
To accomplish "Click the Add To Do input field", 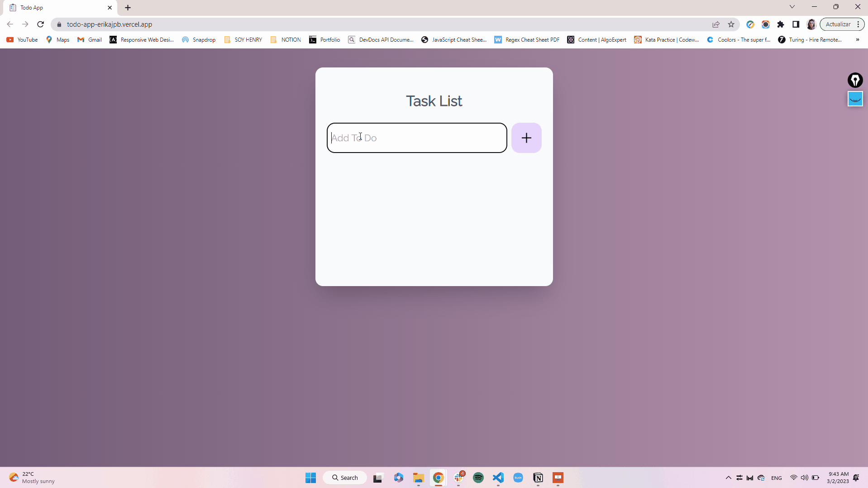I will pos(416,138).
